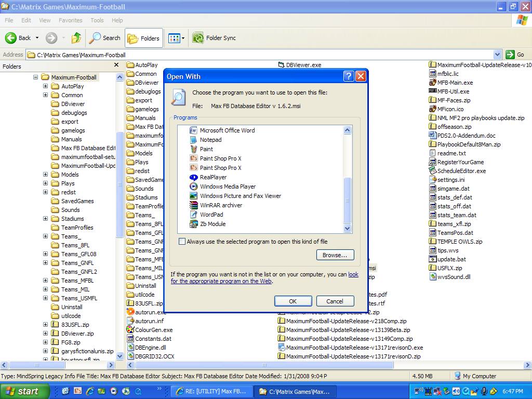Click OK in Open With dialog

[x=293, y=301]
